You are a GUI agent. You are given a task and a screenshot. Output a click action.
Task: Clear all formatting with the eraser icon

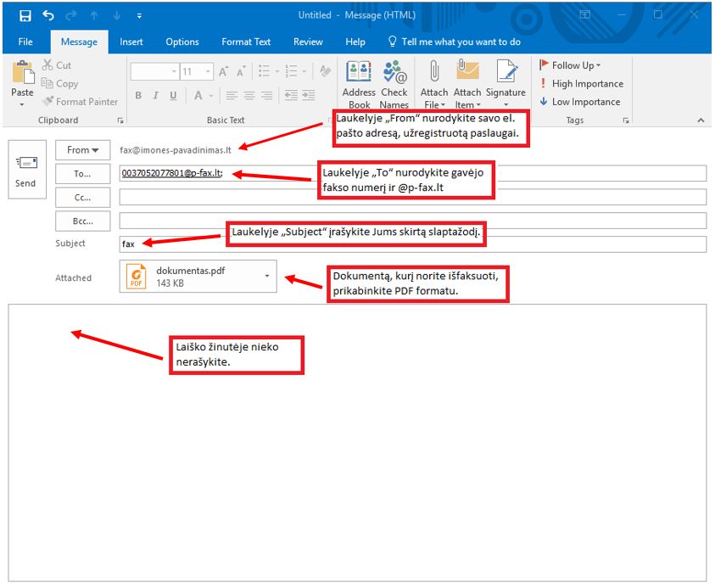click(325, 70)
